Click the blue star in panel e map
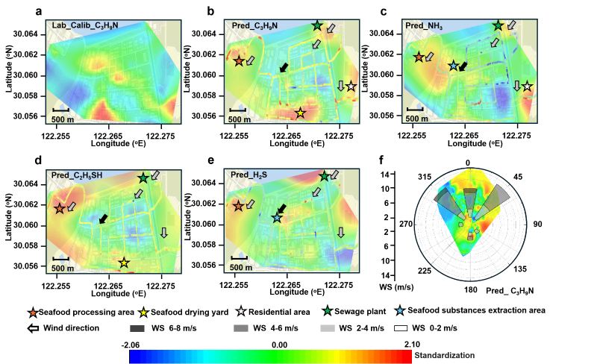Viewport: 597px width, 364px height. (277, 218)
